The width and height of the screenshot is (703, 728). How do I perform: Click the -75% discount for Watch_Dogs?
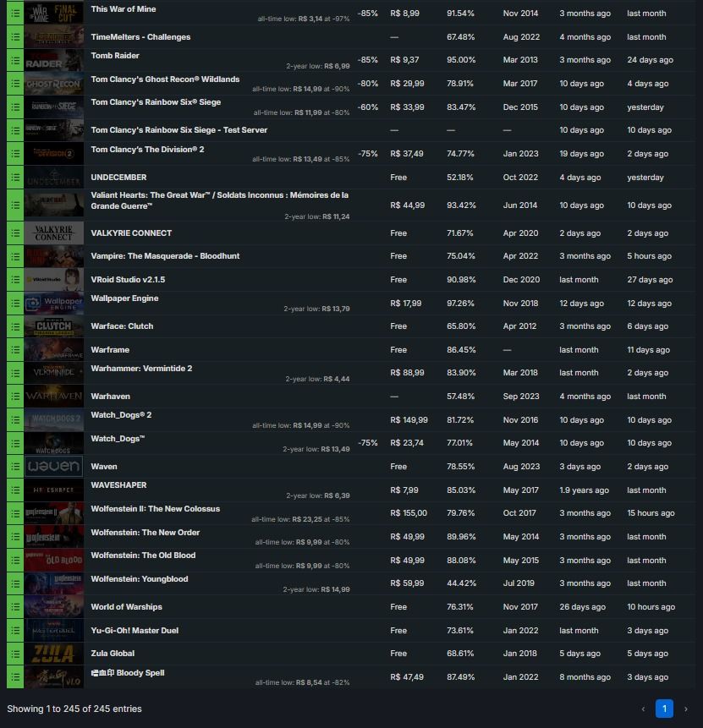367,443
